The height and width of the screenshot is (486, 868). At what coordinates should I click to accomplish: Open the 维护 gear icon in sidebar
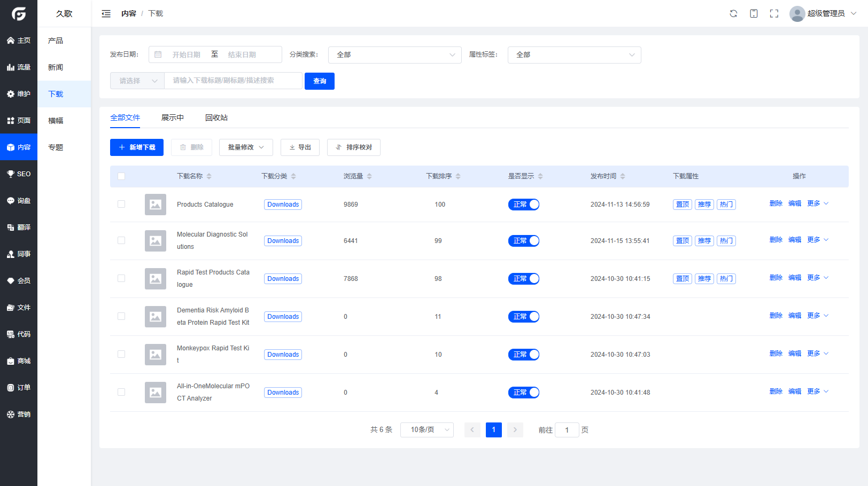click(11, 94)
